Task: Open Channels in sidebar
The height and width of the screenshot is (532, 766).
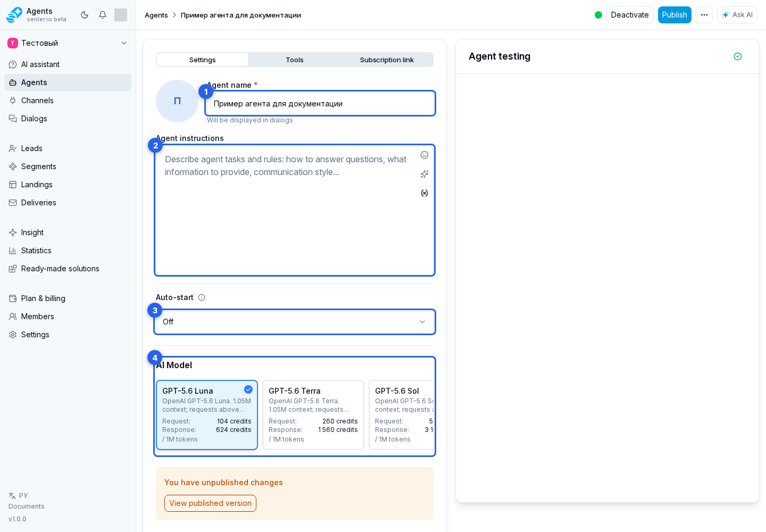Action: [x=68, y=101]
